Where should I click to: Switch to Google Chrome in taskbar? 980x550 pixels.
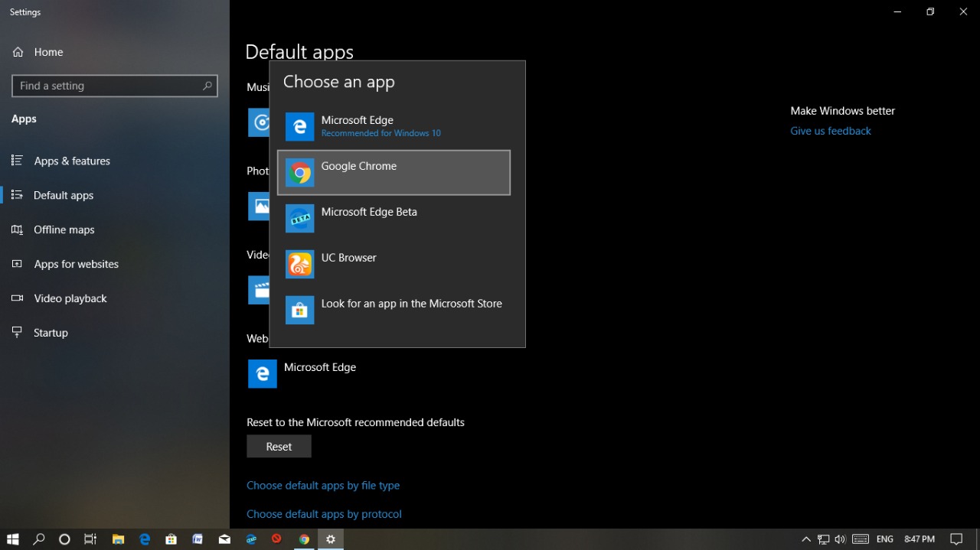pyautogui.click(x=304, y=539)
